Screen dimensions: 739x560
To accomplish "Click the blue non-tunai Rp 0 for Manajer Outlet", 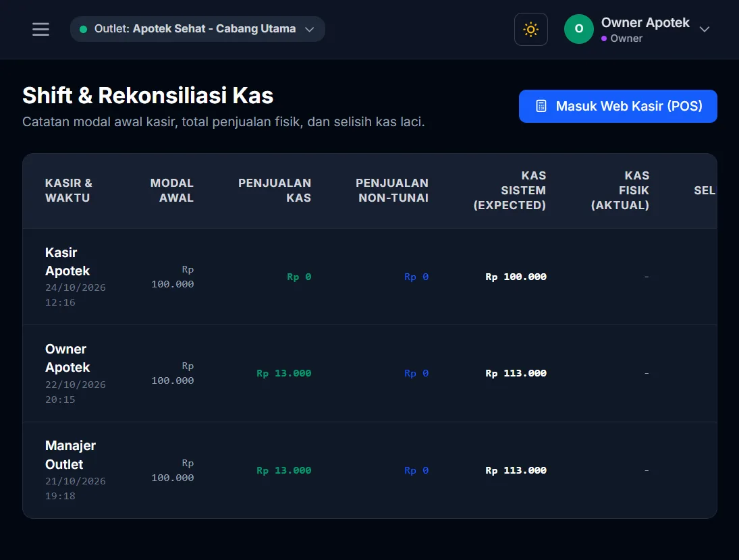I will click(416, 470).
